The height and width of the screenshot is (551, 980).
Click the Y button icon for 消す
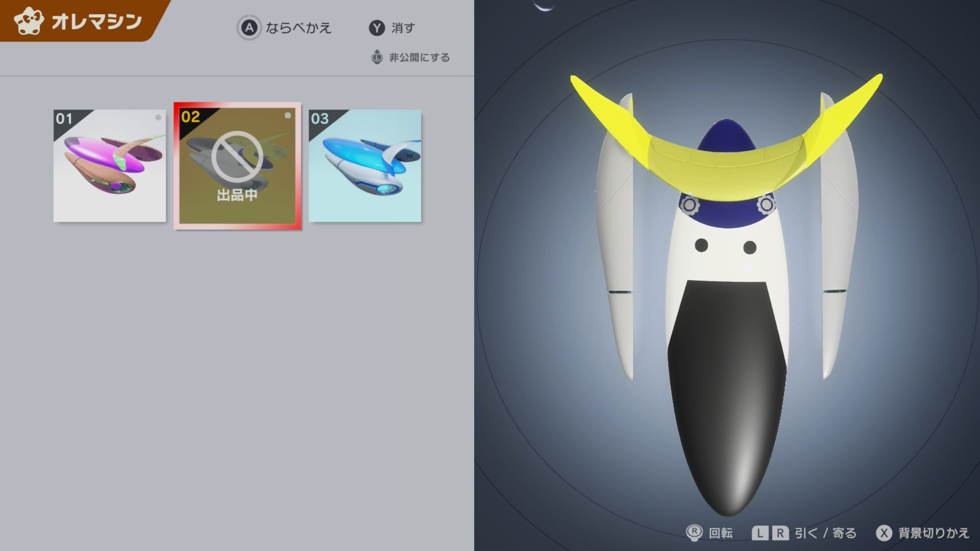coord(377,28)
